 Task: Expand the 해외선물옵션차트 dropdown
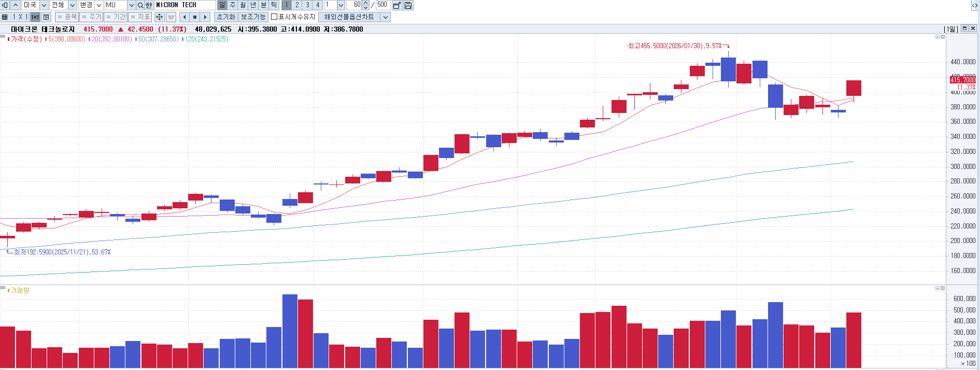pyautogui.click(x=385, y=17)
